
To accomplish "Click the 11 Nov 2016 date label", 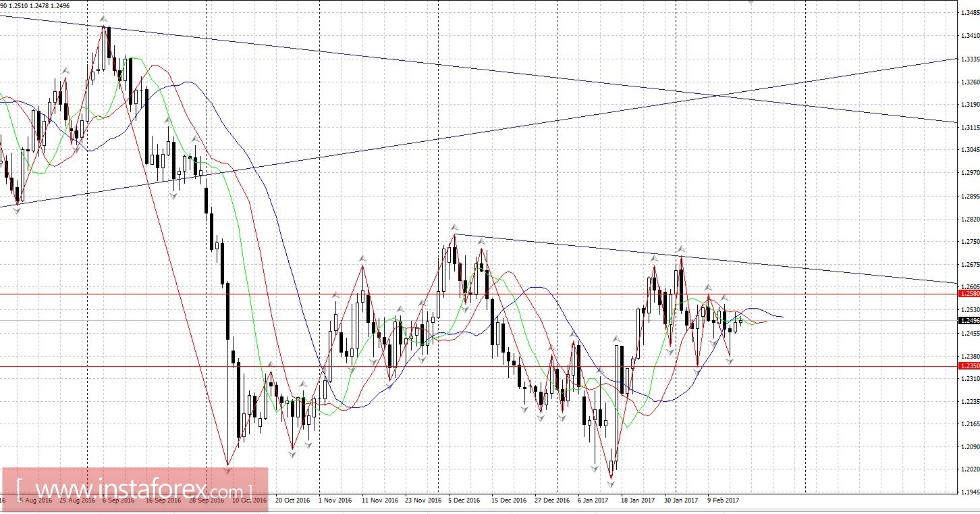I will pos(380,501).
